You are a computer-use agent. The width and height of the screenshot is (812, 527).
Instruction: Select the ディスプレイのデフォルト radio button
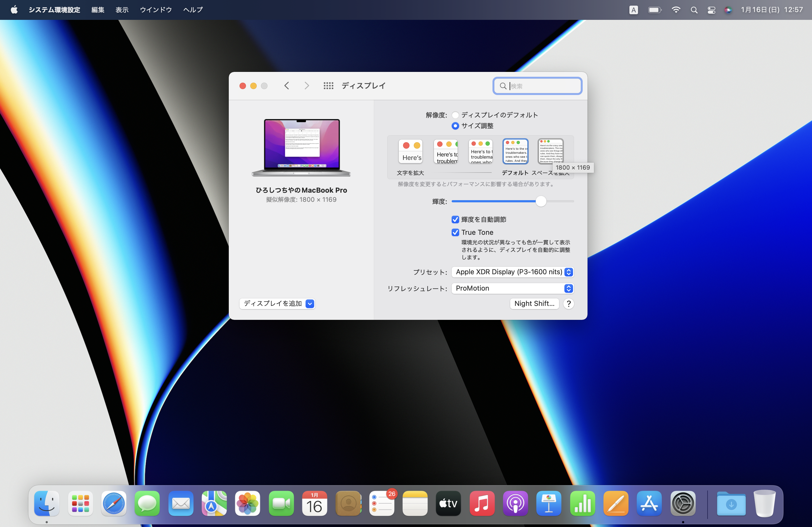455,115
